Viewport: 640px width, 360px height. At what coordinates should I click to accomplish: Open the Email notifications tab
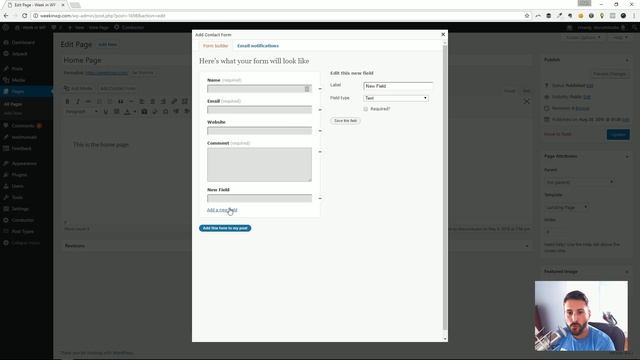258,46
